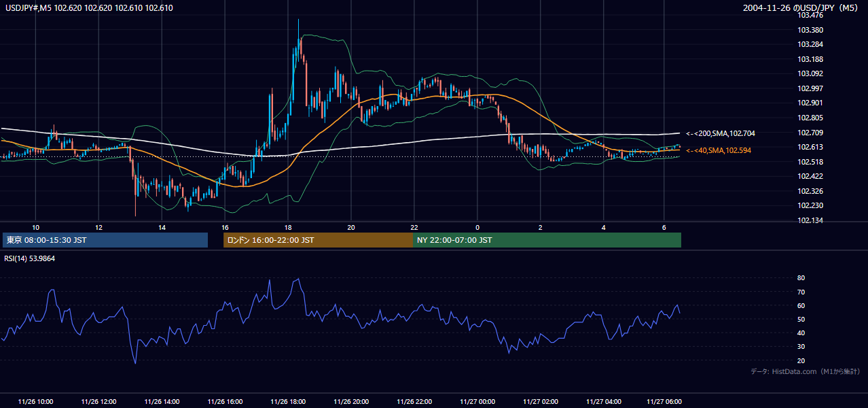The image size is (868, 408).
Task: Click price axis value 102.518
Action: pyautogui.click(x=811, y=162)
